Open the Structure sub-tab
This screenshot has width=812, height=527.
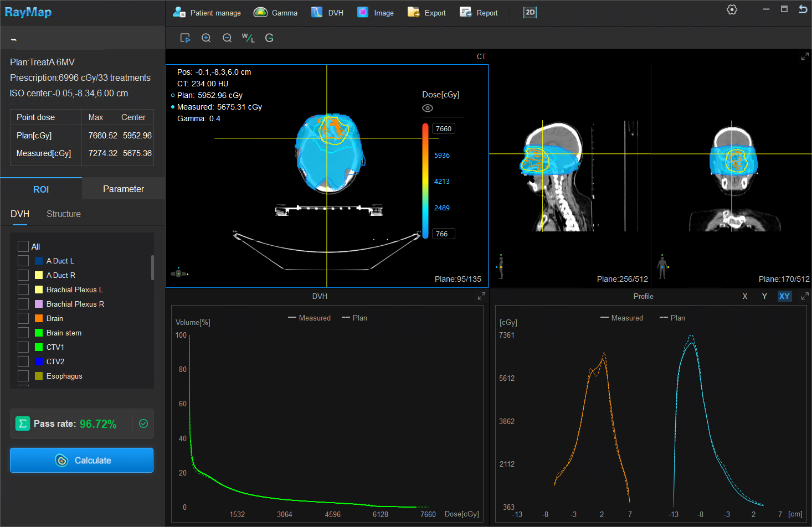63,214
